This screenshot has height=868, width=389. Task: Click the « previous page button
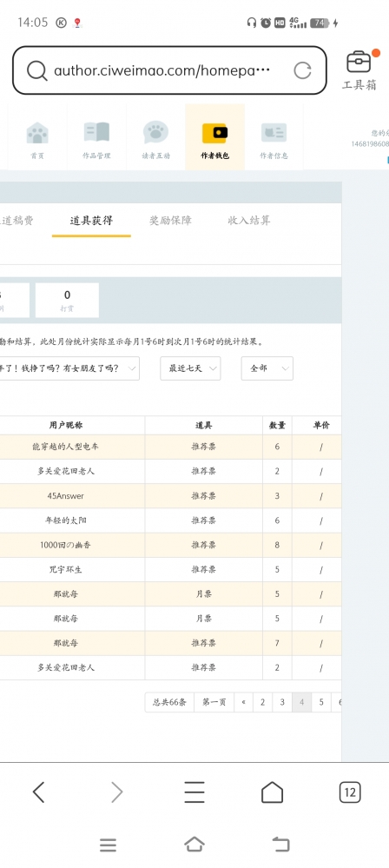pyautogui.click(x=243, y=703)
